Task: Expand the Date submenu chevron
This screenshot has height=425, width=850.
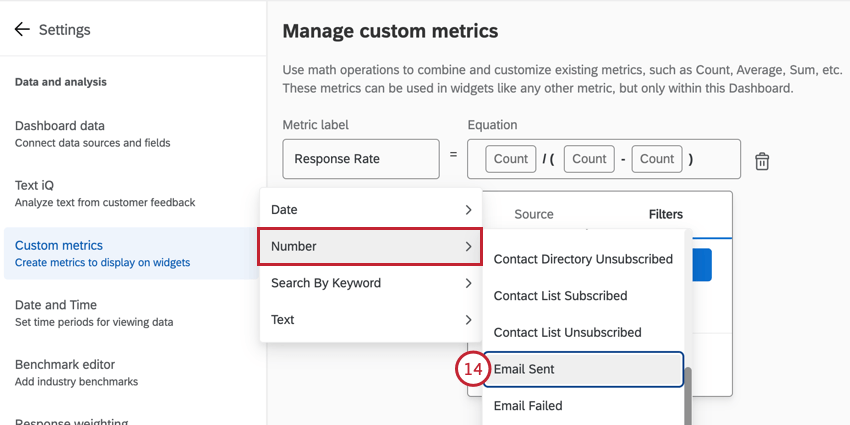Action: point(468,210)
